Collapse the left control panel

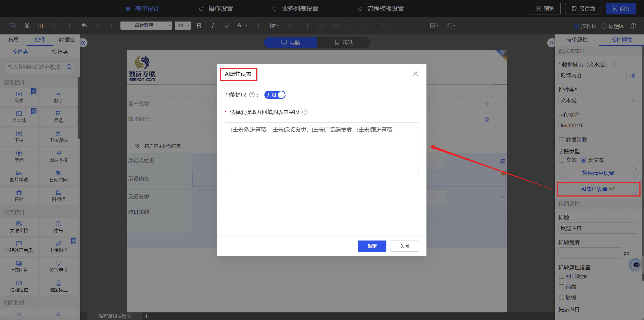[x=83, y=43]
